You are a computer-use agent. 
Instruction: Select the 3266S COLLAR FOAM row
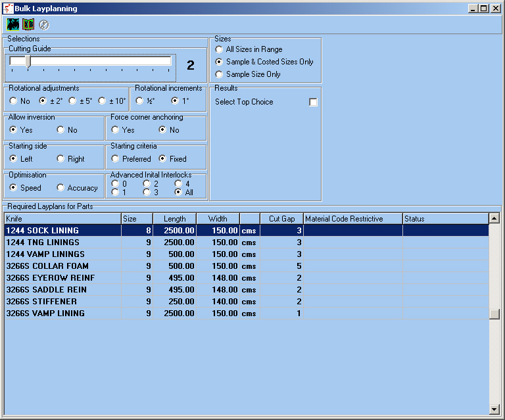point(247,266)
